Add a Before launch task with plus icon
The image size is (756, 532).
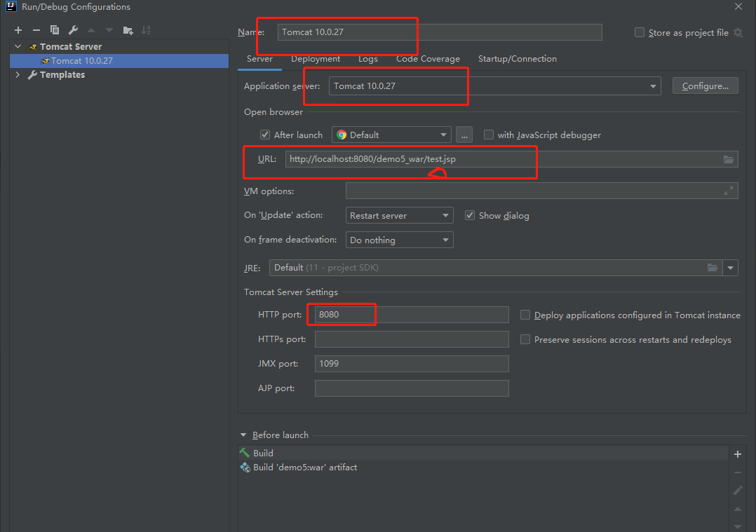[x=737, y=454]
